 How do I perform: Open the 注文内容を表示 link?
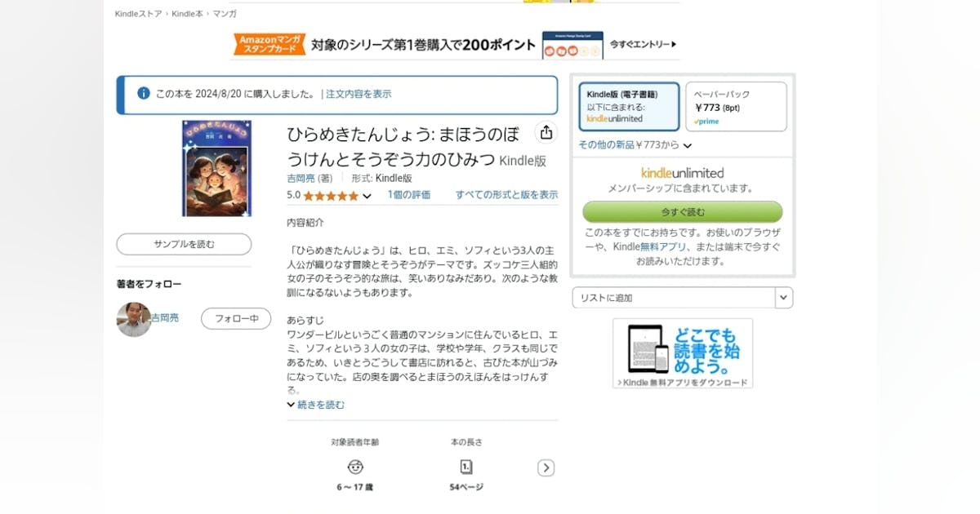pyautogui.click(x=359, y=94)
